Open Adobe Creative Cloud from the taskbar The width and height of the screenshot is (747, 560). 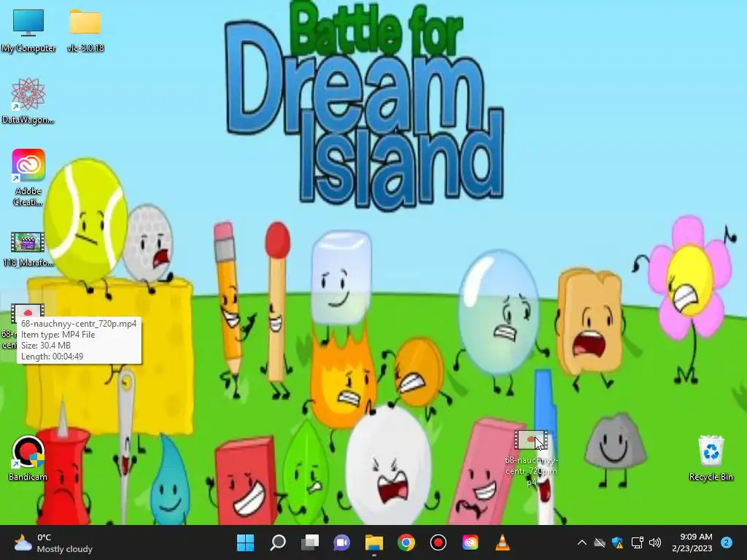click(470, 542)
